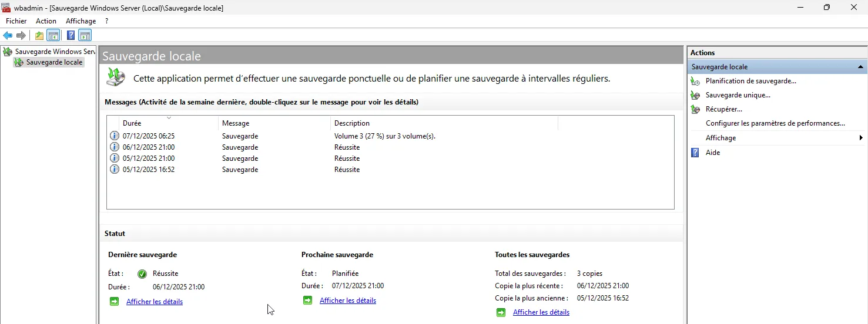This screenshot has height=324, width=868.
Task: Click the Up one level folder icon
Action: coord(39,35)
